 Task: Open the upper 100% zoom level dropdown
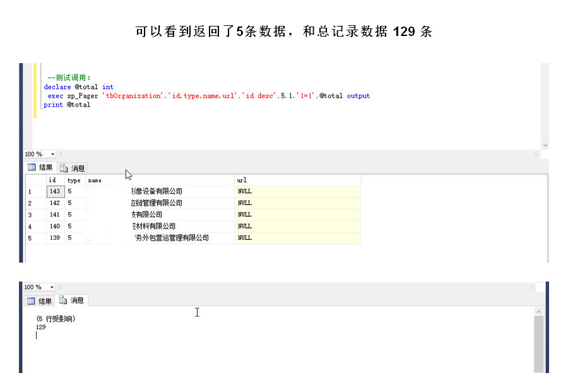coord(38,153)
